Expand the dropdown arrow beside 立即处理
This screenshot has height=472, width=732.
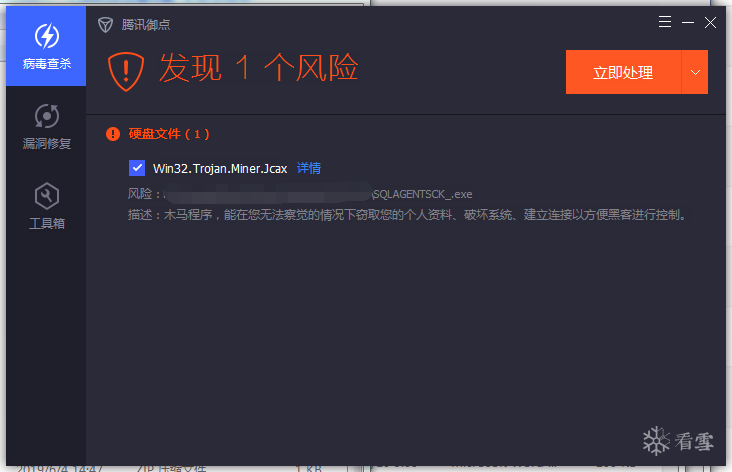click(x=695, y=72)
